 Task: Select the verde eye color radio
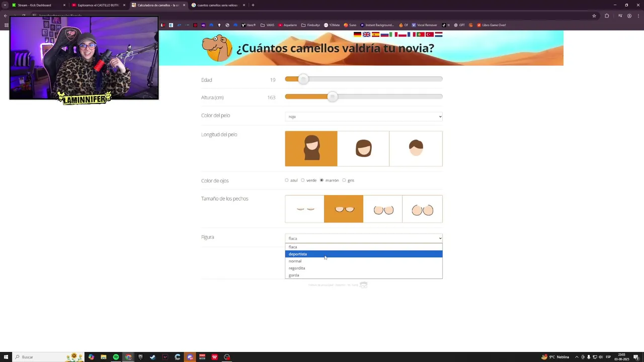click(303, 180)
